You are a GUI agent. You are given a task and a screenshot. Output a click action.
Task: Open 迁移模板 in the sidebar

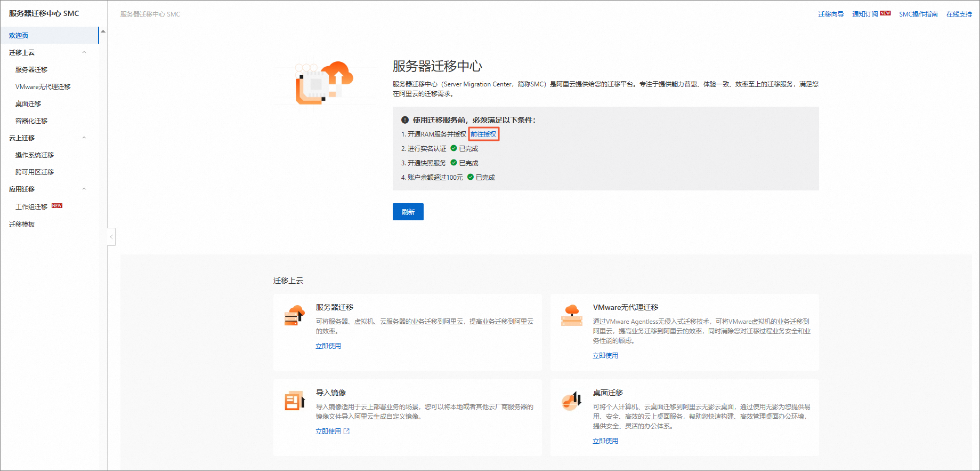(22, 224)
